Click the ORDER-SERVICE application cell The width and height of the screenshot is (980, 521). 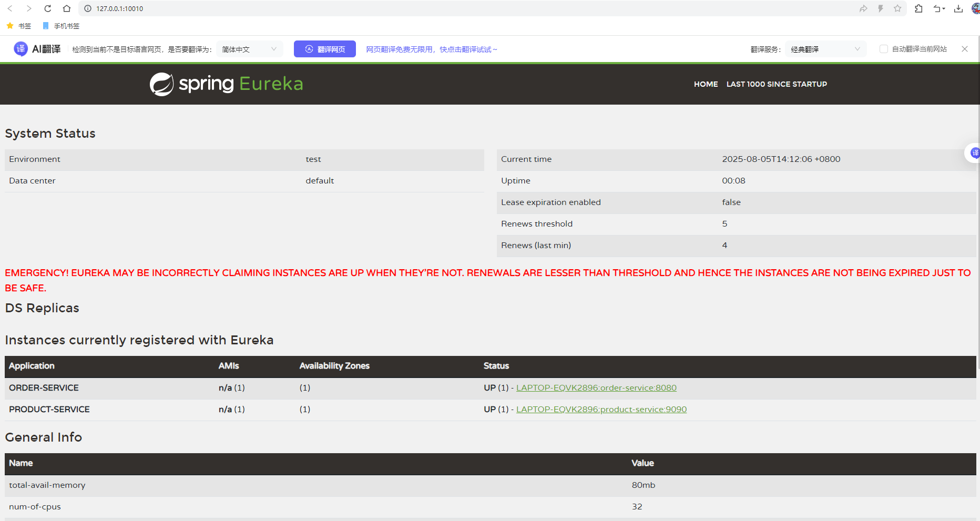click(x=44, y=387)
